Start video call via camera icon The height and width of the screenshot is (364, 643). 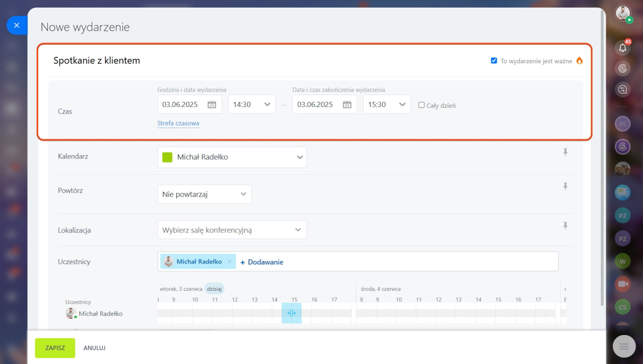(623, 284)
